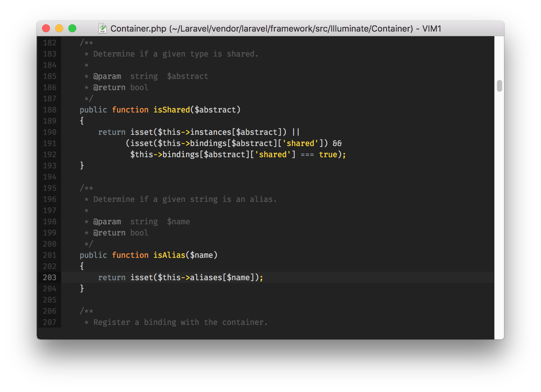This screenshot has height=392, width=541.
Task: Click $this->aliases on line 203
Action: [190, 278]
